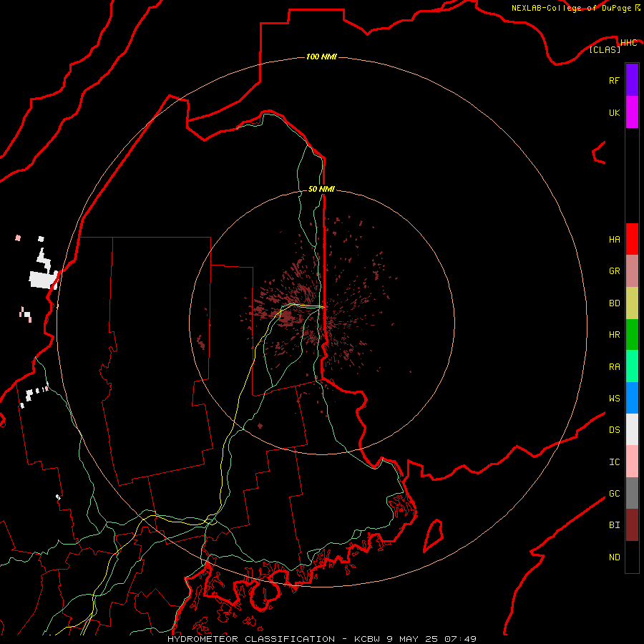Screen dimensions: 644x644
Task: Click the BD legend label
Action: 614,303
